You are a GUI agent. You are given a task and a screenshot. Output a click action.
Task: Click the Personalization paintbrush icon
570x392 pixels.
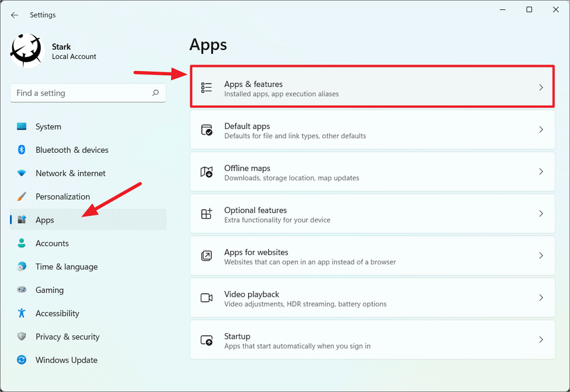[x=22, y=197]
